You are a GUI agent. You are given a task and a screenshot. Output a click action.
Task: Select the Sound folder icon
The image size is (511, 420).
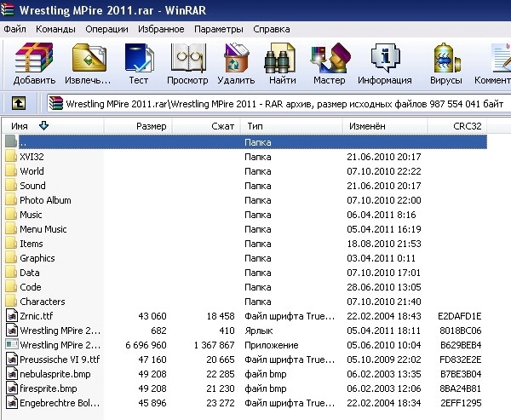11,186
